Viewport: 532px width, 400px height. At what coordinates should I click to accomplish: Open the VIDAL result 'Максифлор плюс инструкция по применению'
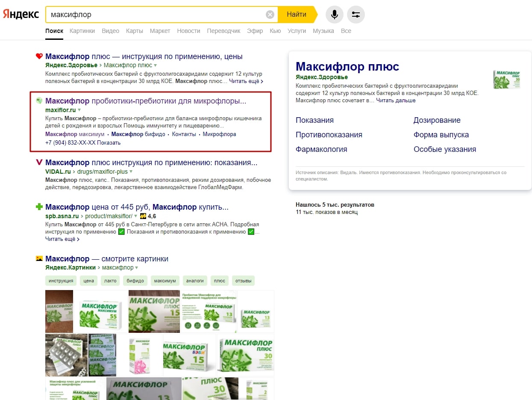tap(151, 163)
